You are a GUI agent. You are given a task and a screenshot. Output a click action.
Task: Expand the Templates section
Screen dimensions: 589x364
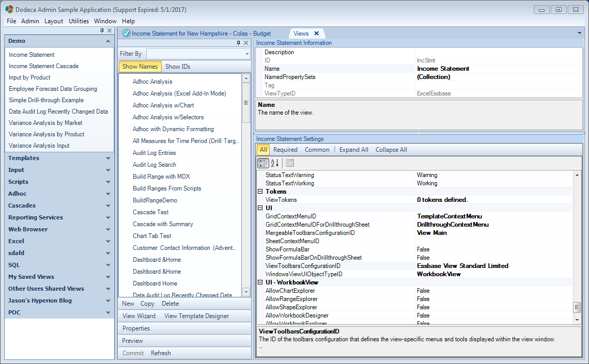59,158
